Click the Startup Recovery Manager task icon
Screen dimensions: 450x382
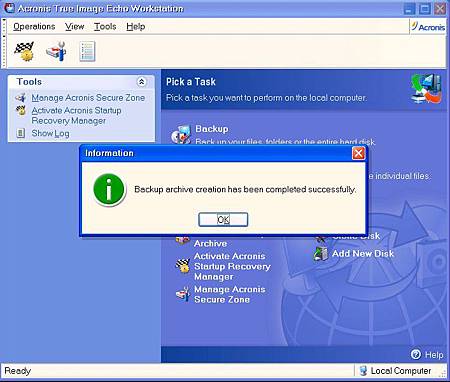tap(183, 266)
